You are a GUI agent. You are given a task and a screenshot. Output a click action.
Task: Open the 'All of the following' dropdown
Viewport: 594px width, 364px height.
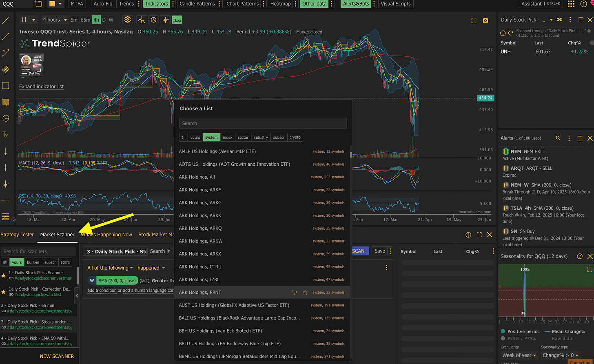(110, 268)
